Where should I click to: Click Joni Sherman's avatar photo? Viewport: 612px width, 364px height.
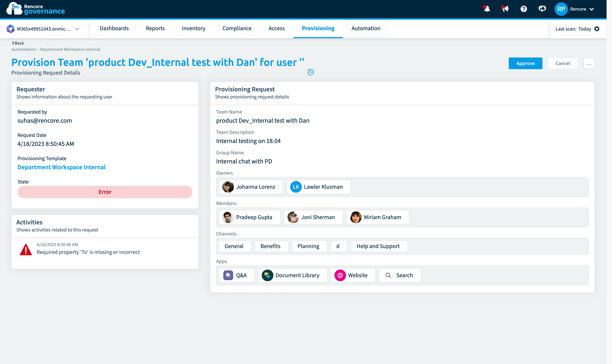(x=293, y=217)
